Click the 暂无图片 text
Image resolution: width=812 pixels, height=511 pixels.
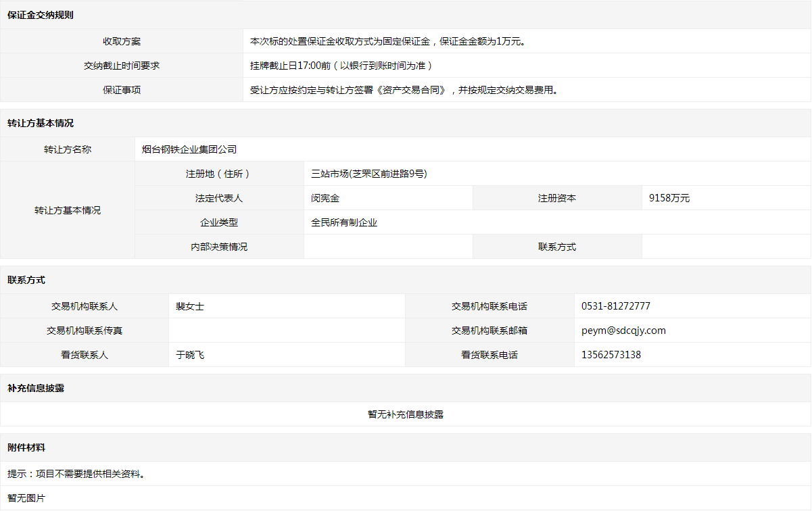point(26,498)
